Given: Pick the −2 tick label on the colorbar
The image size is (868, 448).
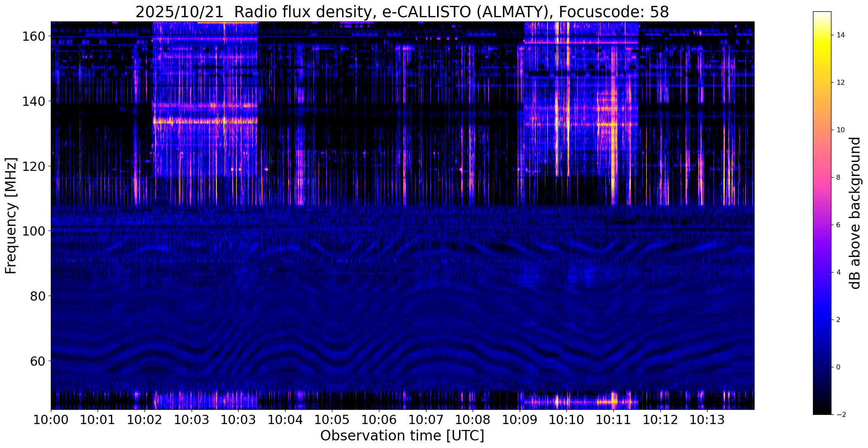Looking at the screenshot, I should [841, 415].
